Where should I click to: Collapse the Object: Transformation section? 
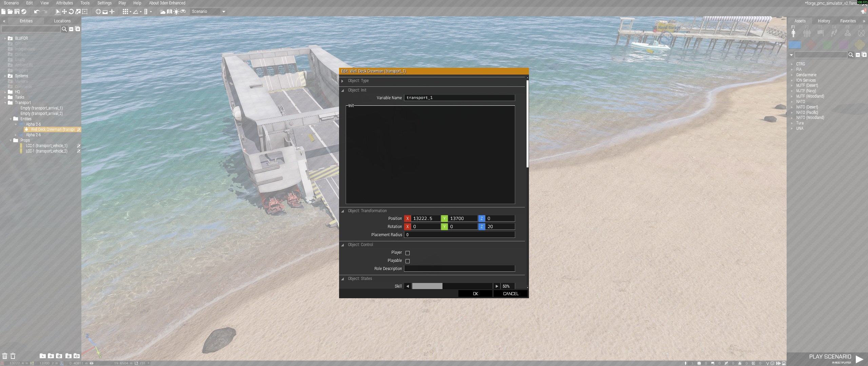pyautogui.click(x=342, y=211)
